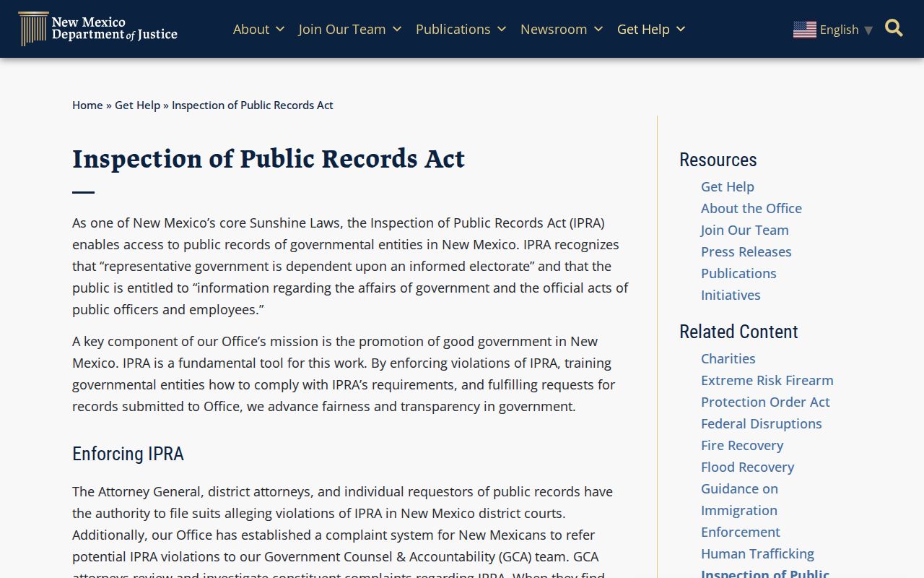Expand the About menu chevron
The height and width of the screenshot is (578, 924).
[x=280, y=30]
